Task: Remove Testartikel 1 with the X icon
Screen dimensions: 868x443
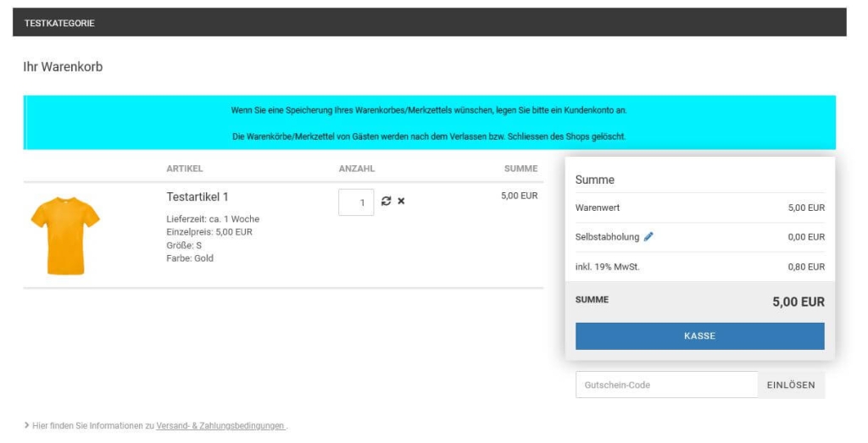Action: point(401,202)
